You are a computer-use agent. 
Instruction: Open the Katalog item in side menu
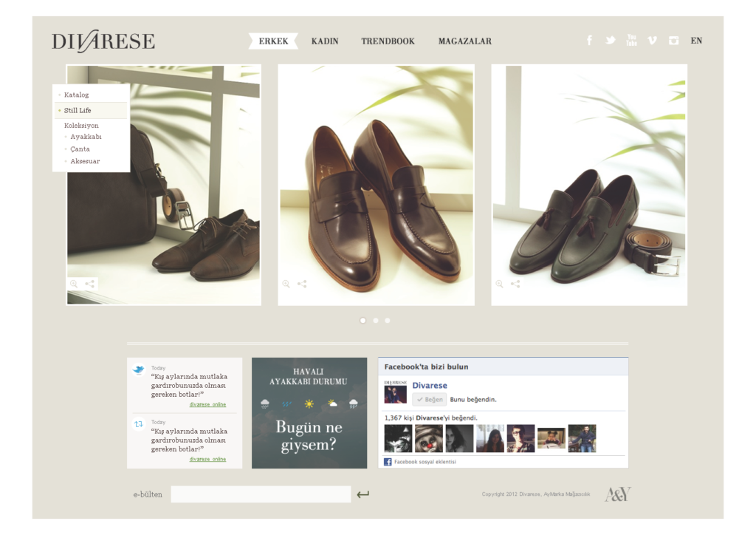click(x=76, y=95)
